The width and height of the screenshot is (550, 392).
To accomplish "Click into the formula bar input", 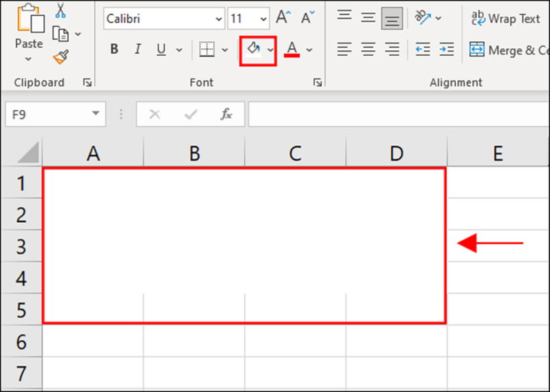I will [x=399, y=114].
